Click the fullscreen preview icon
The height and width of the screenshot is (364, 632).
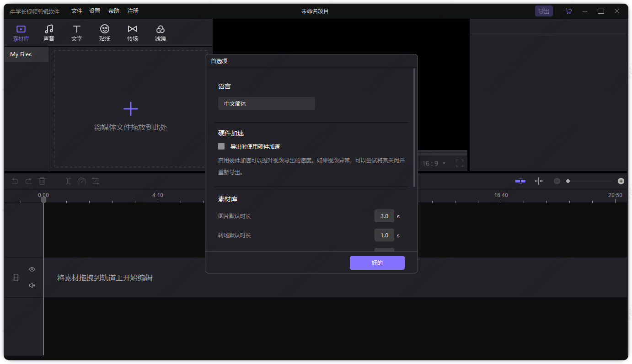(x=460, y=163)
